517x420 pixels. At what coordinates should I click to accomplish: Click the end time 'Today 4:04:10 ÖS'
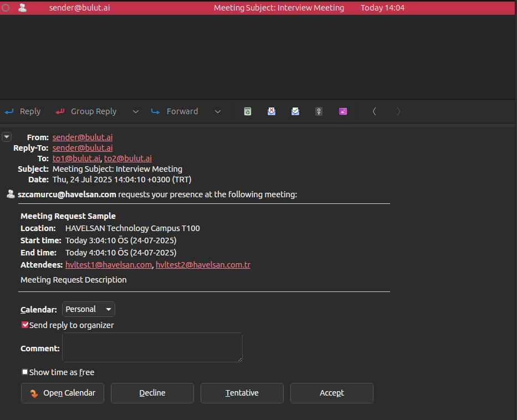pos(96,253)
